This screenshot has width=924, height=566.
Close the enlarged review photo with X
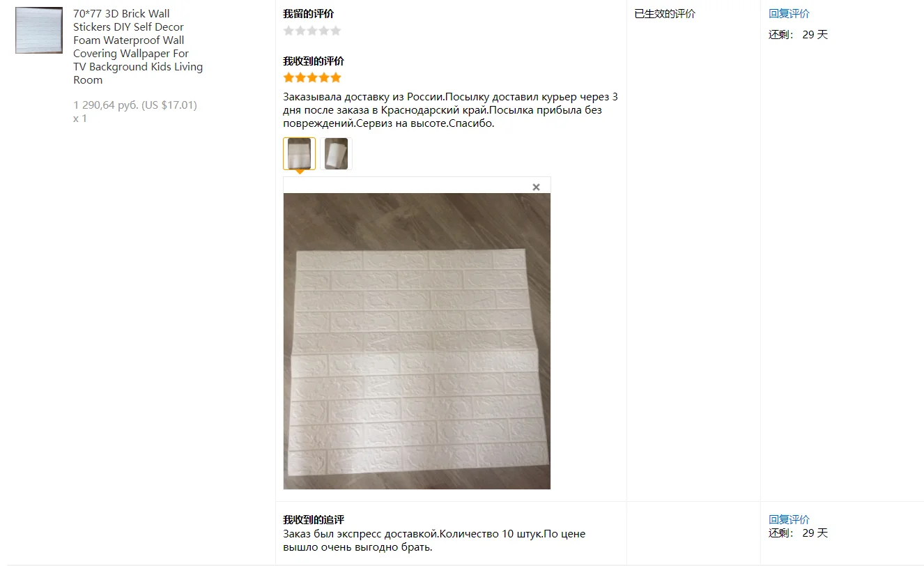coord(536,187)
